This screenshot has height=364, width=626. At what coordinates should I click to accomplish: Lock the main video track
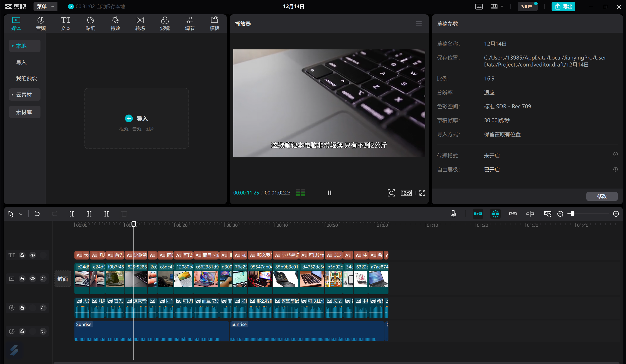[22, 278]
